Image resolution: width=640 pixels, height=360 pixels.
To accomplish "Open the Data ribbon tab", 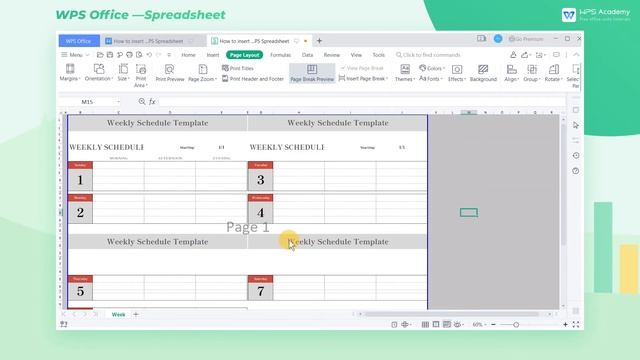I will 307,55.
